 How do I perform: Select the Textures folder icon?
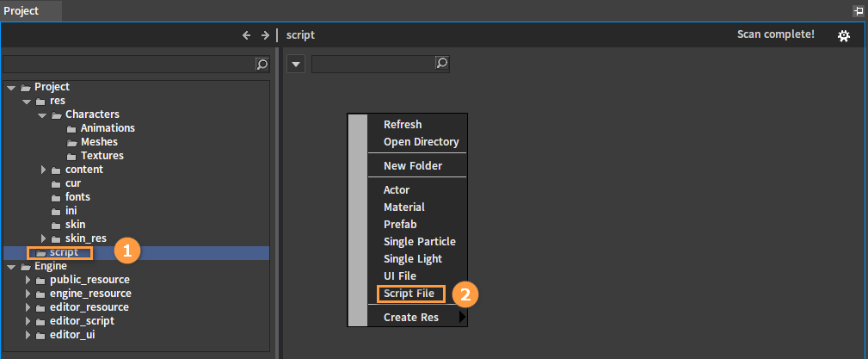(x=72, y=156)
